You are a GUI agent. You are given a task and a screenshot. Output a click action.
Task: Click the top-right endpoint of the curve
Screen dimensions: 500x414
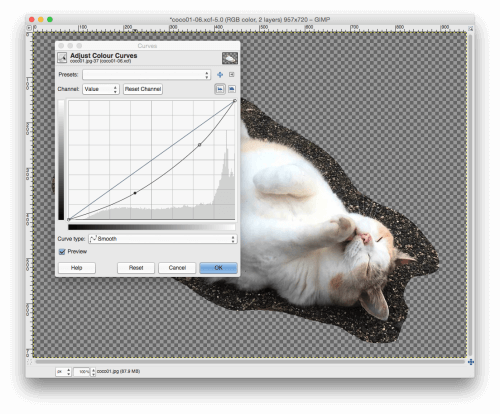(x=235, y=100)
